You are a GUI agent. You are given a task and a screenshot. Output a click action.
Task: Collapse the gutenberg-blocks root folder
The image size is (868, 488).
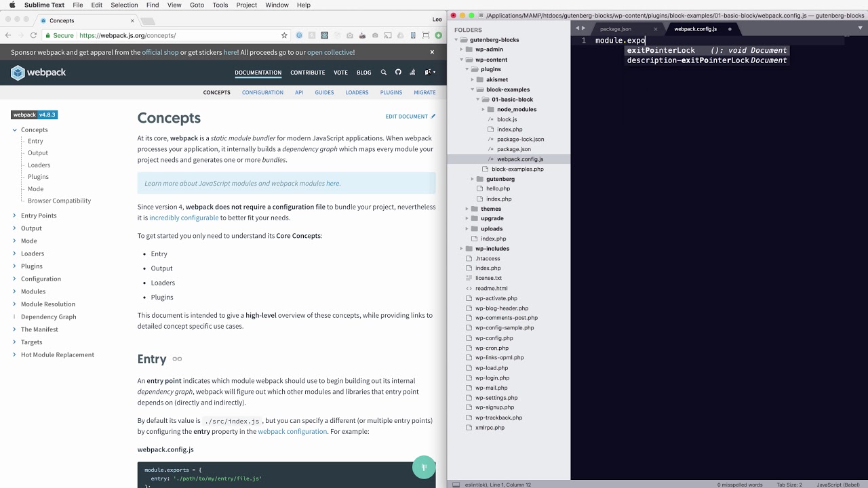(x=456, y=40)
